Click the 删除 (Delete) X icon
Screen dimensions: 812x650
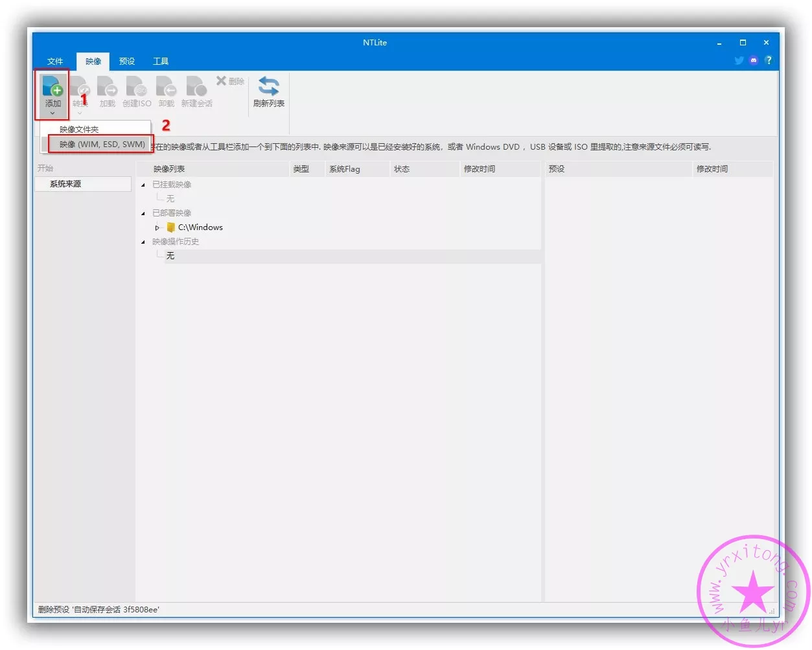pyautogui.click(x=221, y=80)
